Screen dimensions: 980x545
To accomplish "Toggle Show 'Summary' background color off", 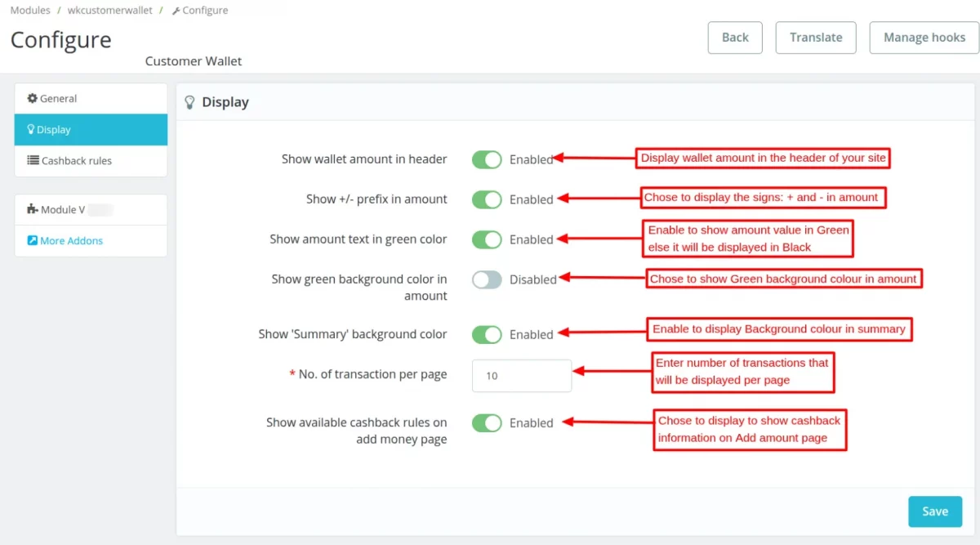I will (487, 334).
